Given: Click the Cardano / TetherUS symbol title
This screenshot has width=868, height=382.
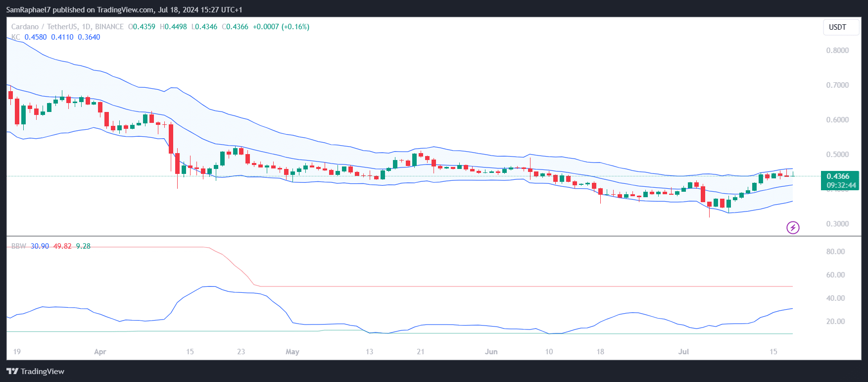Looking at the screenshot, I should coord(67,27).
